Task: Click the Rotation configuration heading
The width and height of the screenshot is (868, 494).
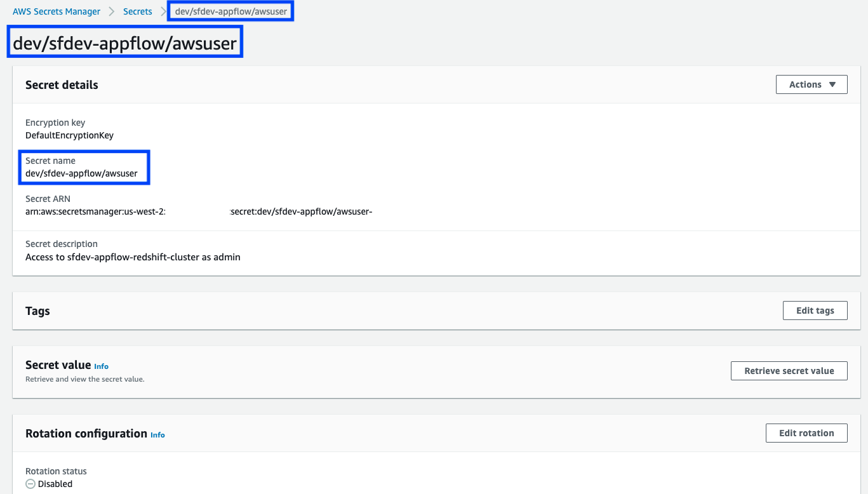Action: (x=86, y=434)
